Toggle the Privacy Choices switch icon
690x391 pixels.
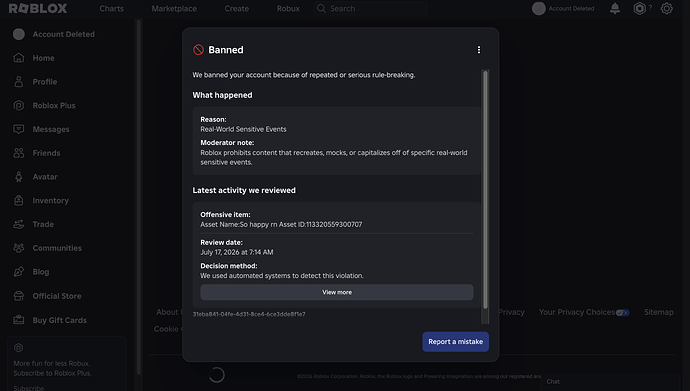(x=623, y=313)
